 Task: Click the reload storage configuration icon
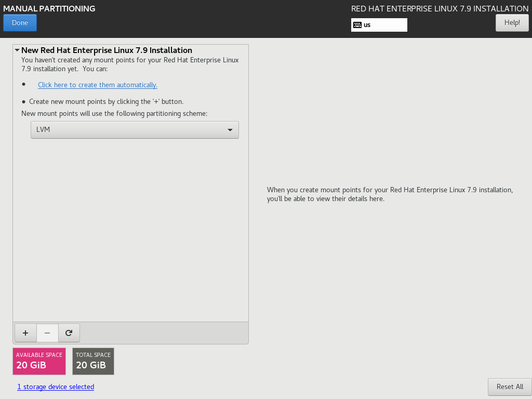69,333
